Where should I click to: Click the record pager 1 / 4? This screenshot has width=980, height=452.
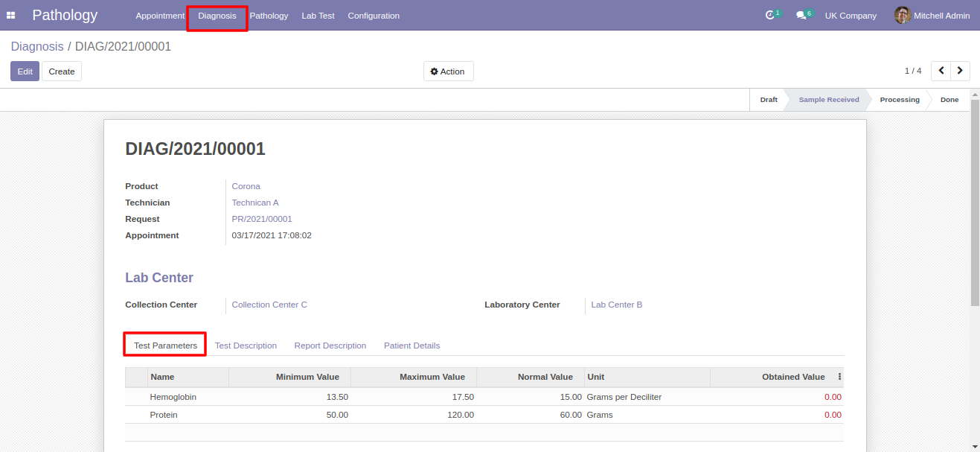913,71
